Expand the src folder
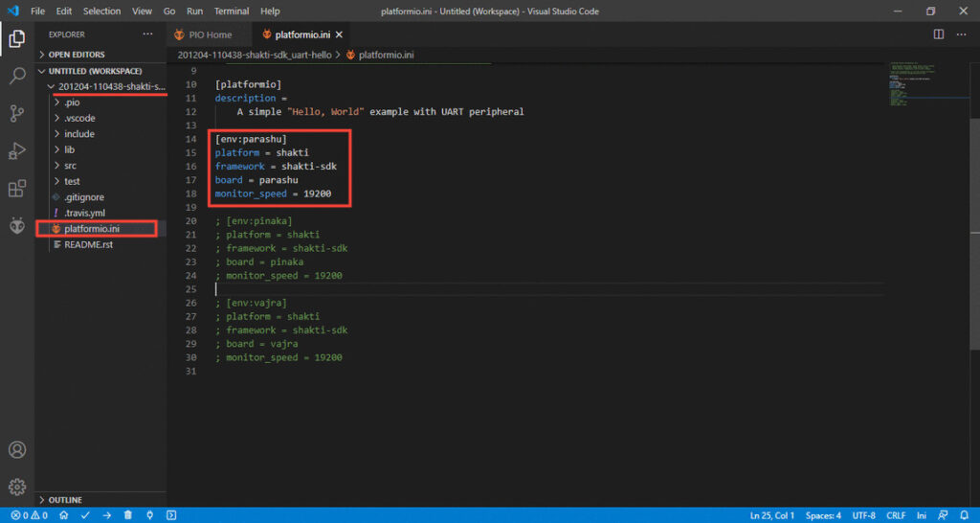This screenshot has width=980, height=523. [70, 166]
